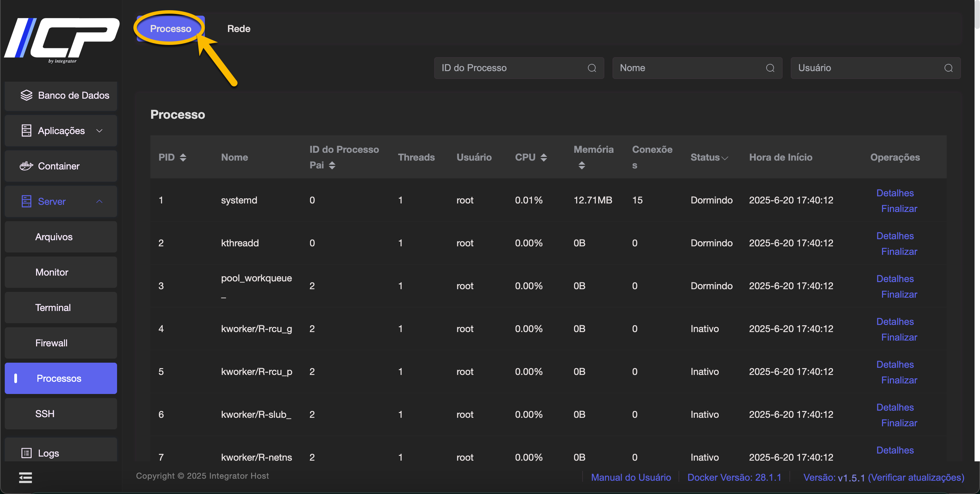
Task: Click search icon in Usuário field
Action: [x=948, y=68]
